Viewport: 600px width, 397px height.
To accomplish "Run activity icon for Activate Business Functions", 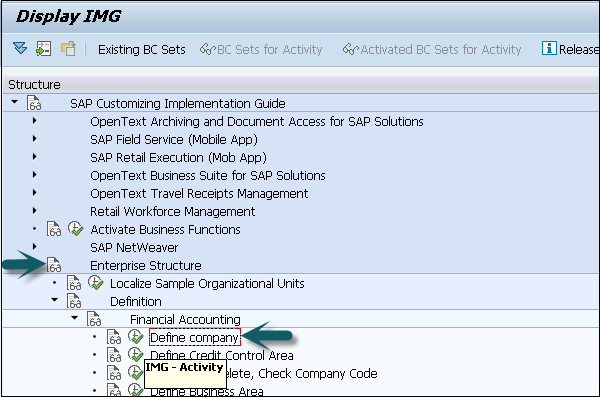I will pos(75,229).
